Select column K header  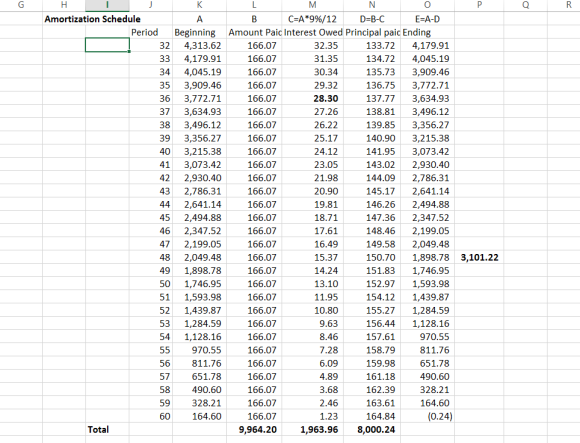pos(199,5)
